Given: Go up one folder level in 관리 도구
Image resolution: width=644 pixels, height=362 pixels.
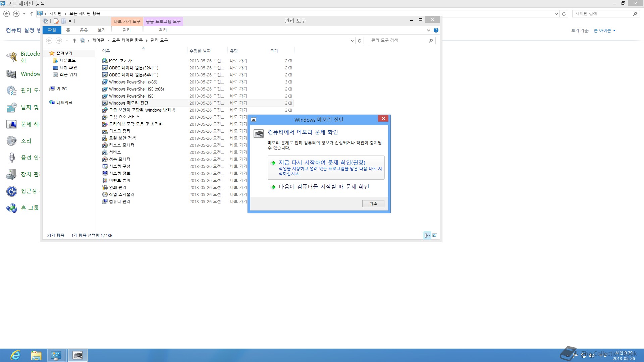Looking at the screenshot, I should click(74, 41).
